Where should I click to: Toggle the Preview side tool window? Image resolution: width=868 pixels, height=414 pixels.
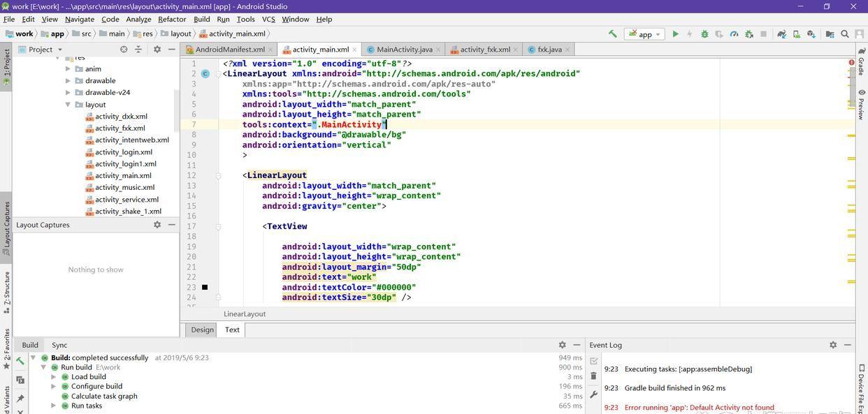(861, 103)
